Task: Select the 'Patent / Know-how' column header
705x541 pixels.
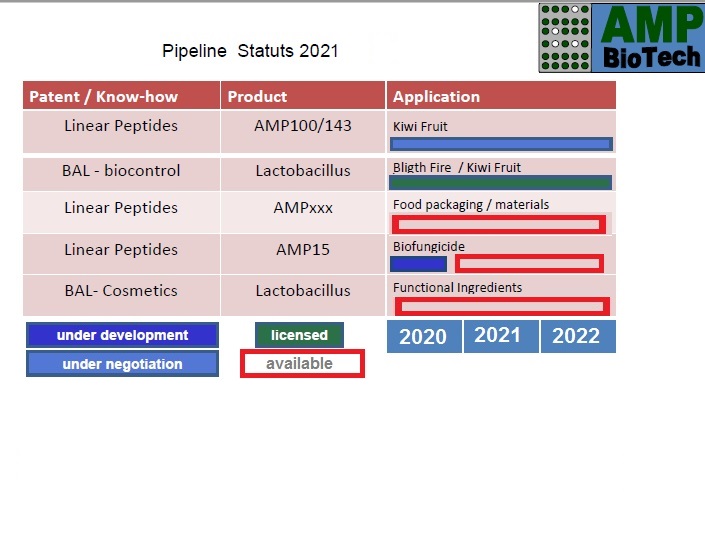Action: (x=121, y=96)
